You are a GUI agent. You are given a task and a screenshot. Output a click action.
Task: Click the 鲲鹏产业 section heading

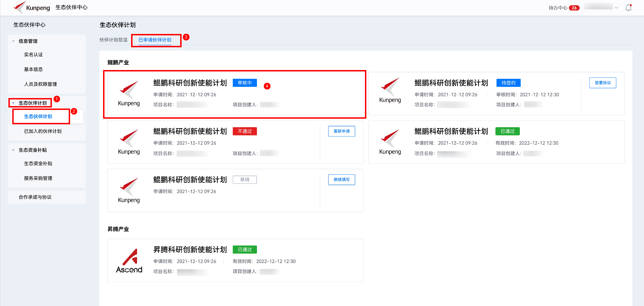(118, 63)
